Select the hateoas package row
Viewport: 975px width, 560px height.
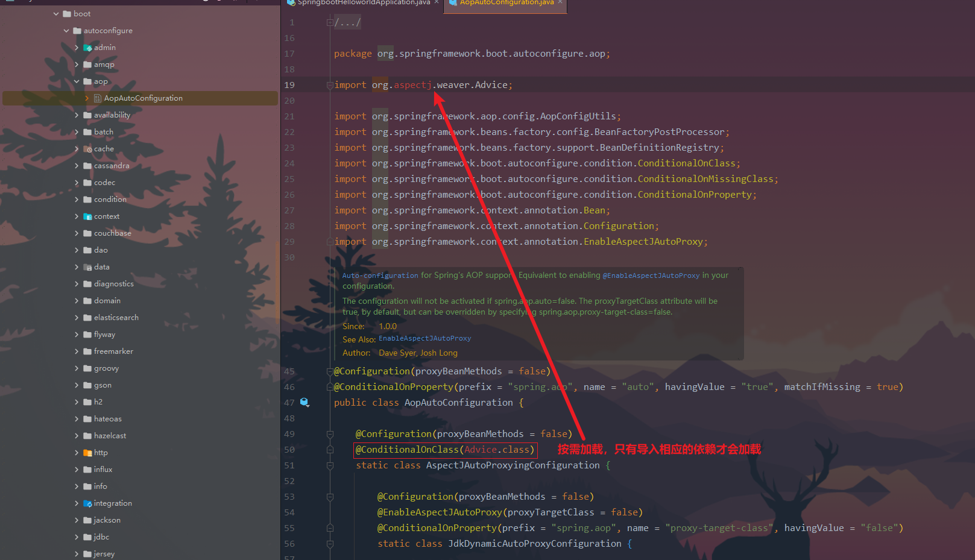tap(140, 419)
